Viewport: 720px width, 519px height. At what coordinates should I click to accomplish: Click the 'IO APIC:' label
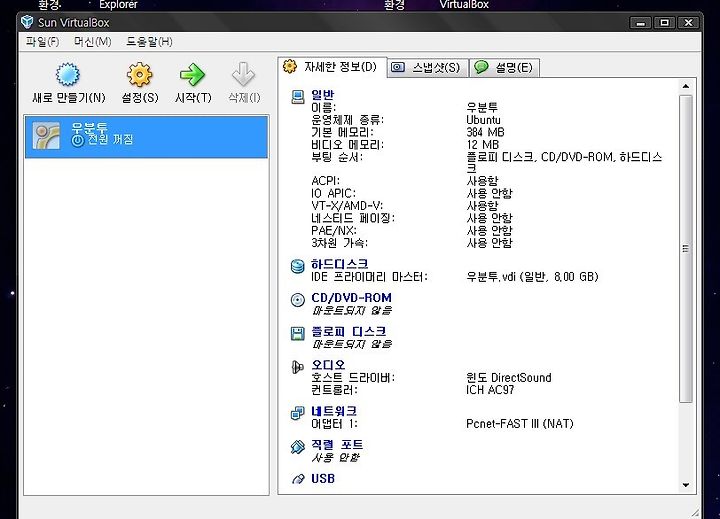click(x=333, y=193)
